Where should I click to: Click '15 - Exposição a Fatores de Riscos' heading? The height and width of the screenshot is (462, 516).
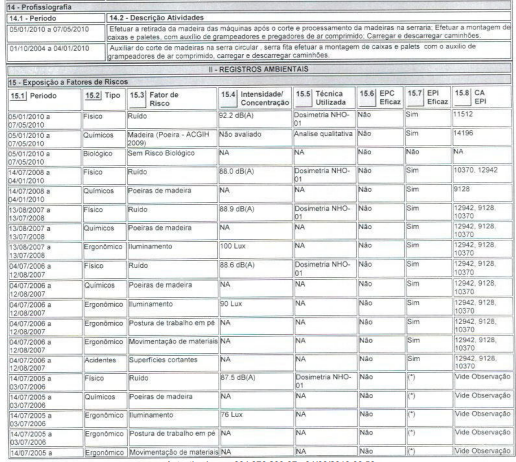(68, 82)
